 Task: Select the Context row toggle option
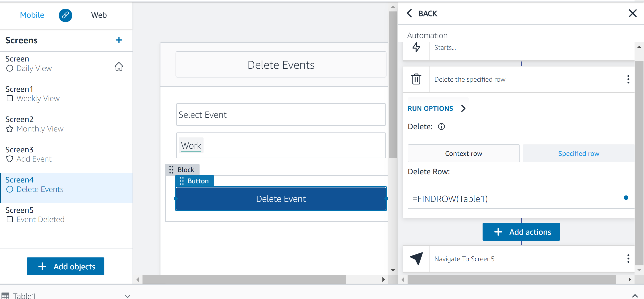[x=464, y=154]
